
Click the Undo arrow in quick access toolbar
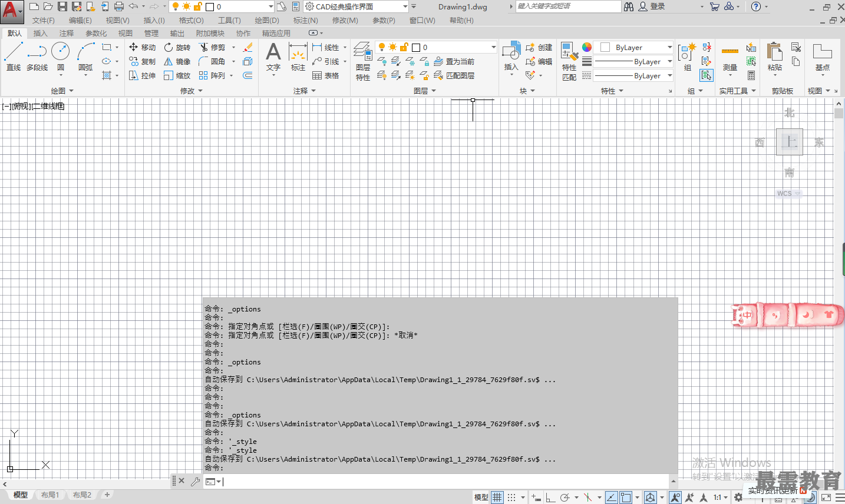coord(133,6)
